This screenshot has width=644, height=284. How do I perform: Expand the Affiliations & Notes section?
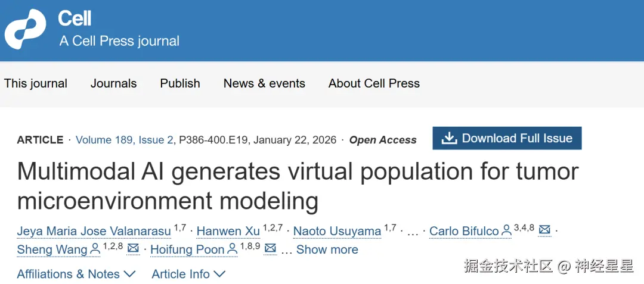pos(76,274)
